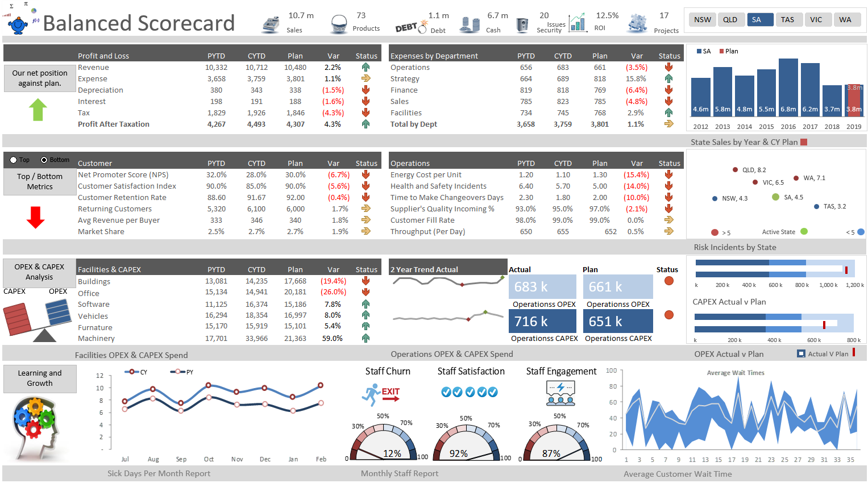Click the Staff Churn EXIT icon
This screenshot has width=868, height=483.
[382, 393]
